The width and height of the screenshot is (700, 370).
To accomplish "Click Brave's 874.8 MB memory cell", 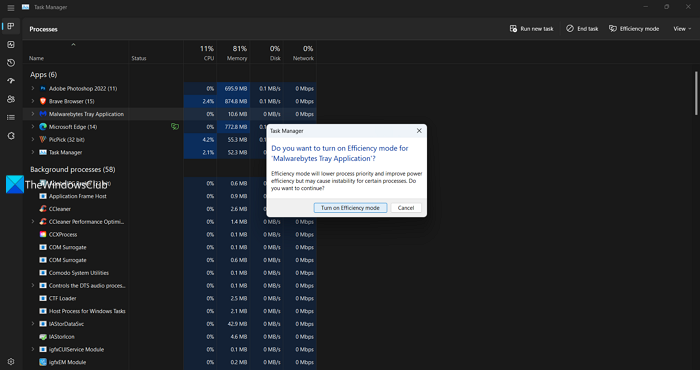I will coord(233,101).
